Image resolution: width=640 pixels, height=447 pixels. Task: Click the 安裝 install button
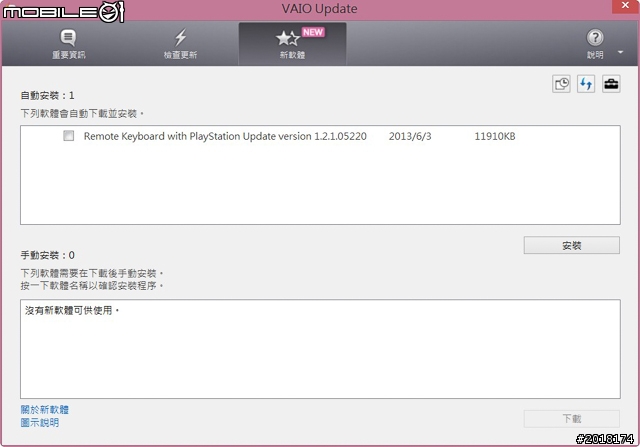click(x=571, y=245)
